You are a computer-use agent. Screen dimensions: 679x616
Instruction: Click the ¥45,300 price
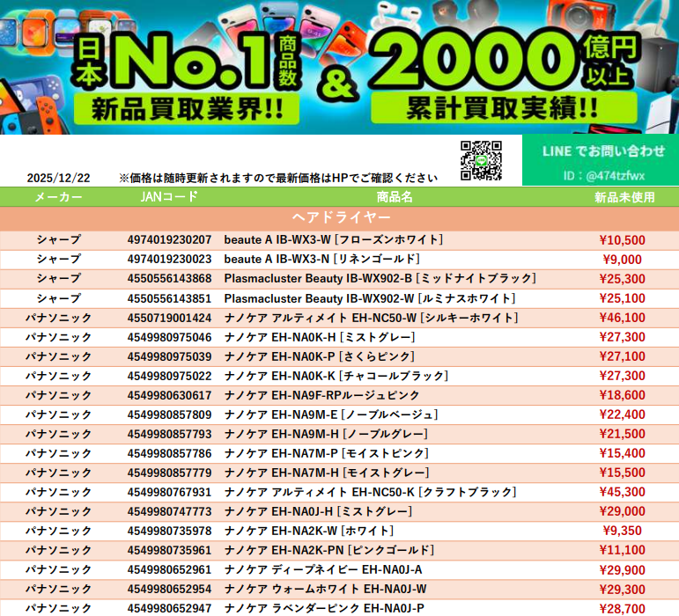click(x=623, y=492)
